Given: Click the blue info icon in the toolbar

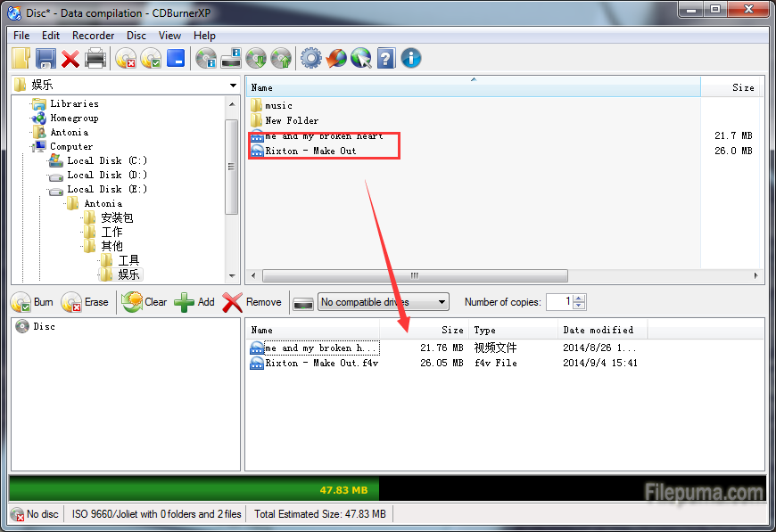Looking at the screenshot, I should [411, 59].
